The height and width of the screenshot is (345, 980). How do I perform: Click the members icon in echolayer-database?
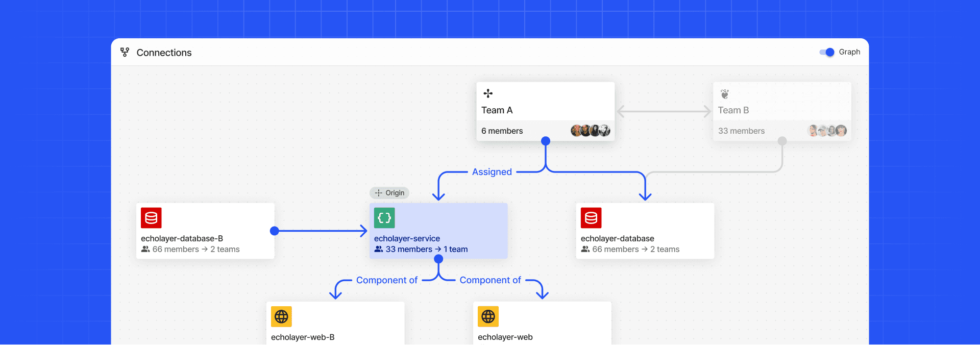pyautogui.click(x=585, y=250)
